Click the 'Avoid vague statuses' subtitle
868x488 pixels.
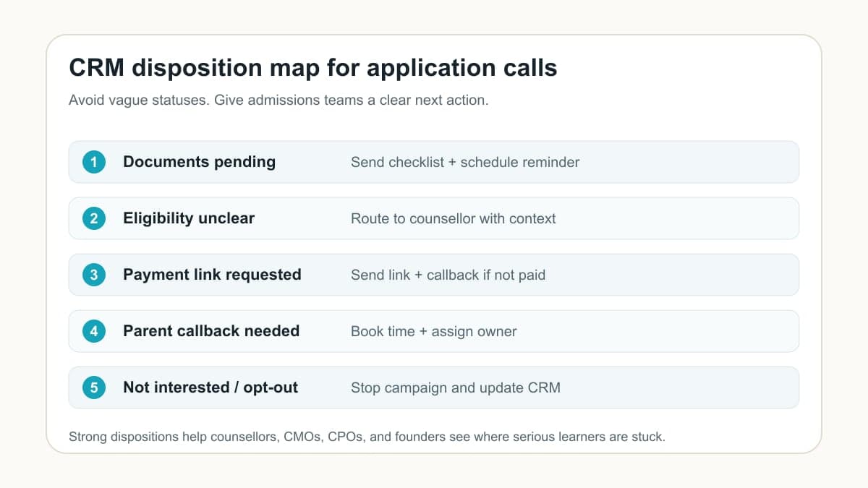pos(278,100)
